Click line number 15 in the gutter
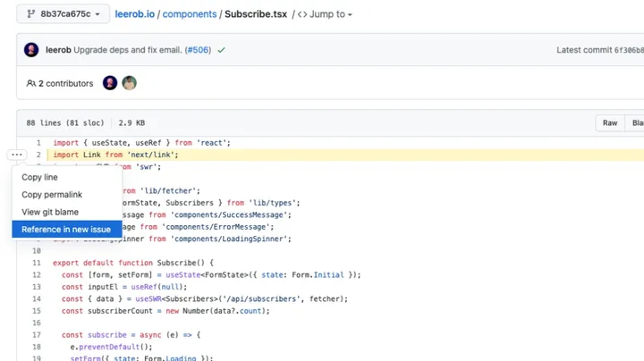644x361 pixels. 37,310
